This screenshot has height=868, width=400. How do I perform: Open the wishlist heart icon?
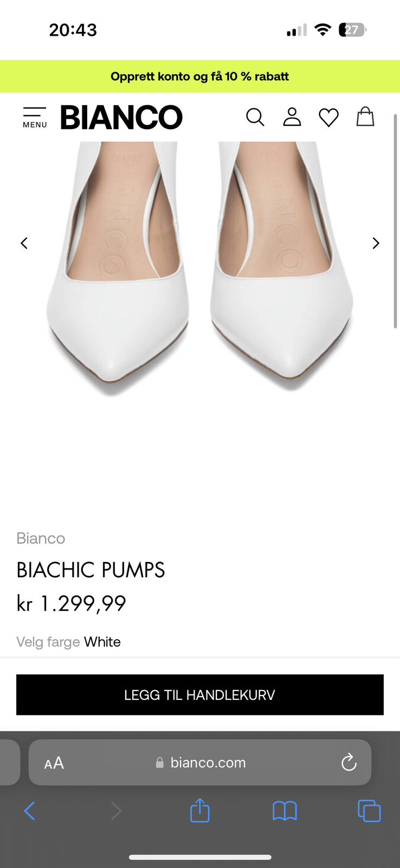coord(328,118)
